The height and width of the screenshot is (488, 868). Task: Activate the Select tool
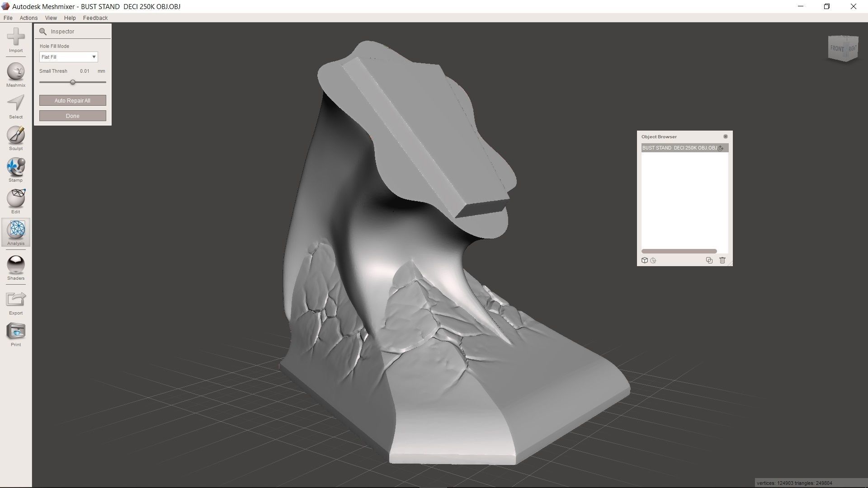[x=16, y=103]
